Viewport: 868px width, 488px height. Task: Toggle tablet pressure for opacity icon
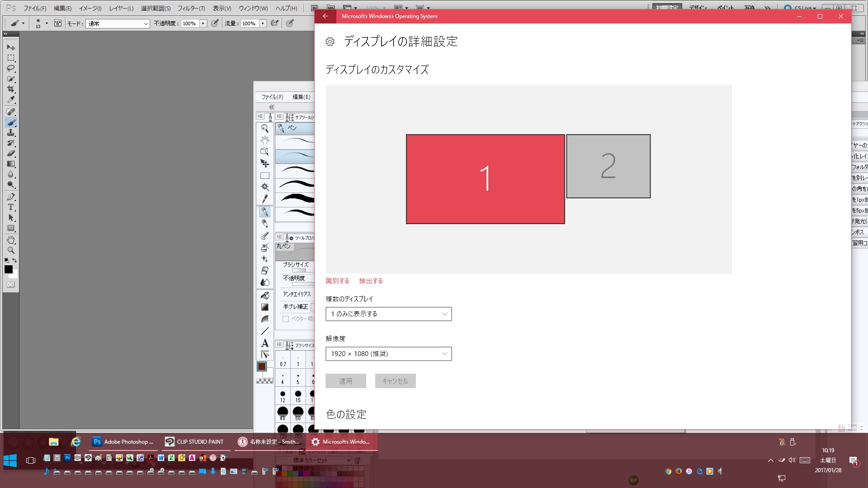[215, 23]
